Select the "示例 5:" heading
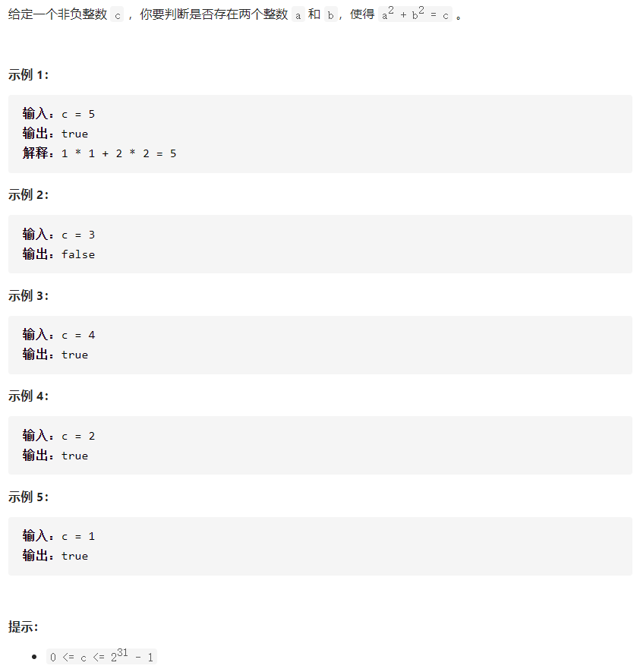The height and width of the screenshot is (672, 637). pyautogui.click(x=29, y=497)
